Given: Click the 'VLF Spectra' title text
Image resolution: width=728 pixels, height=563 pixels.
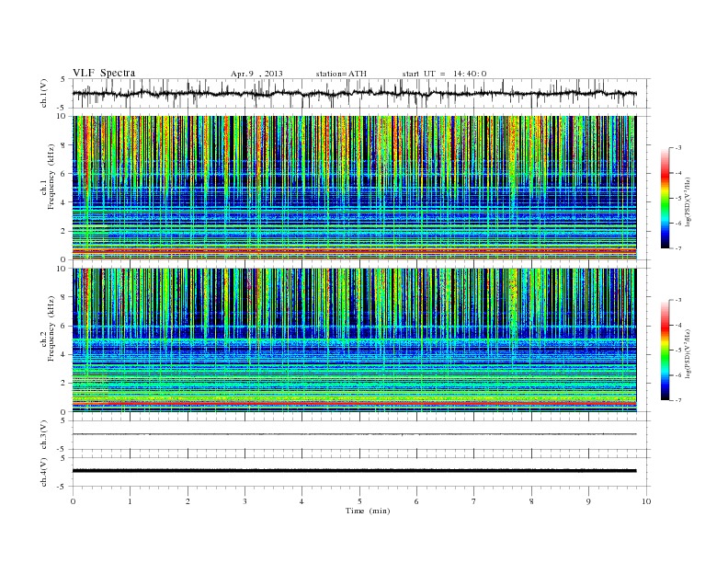Looking at the screenshot, I should click(x=104, y=73).
